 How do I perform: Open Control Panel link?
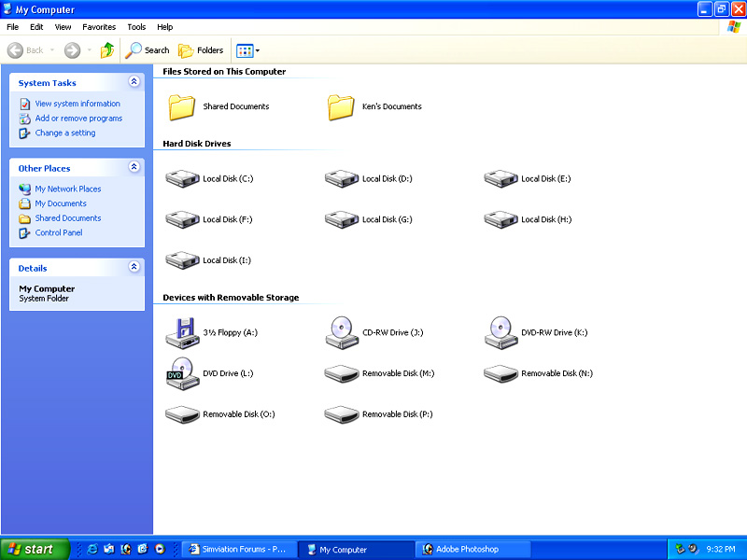tap(59, 232)
